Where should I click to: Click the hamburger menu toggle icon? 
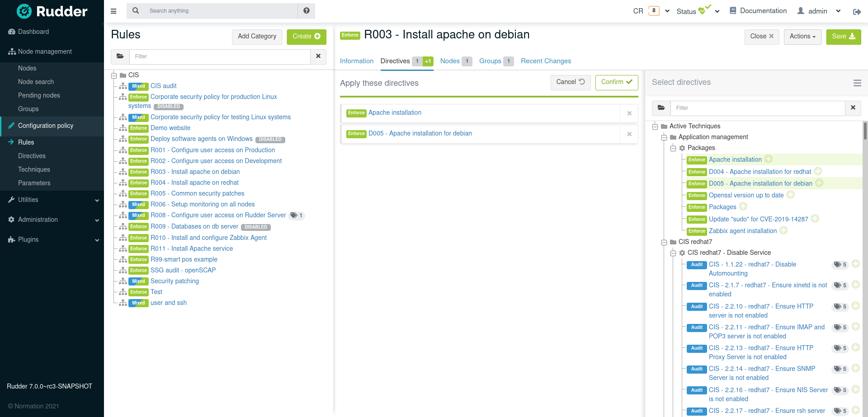coord(113,11)
